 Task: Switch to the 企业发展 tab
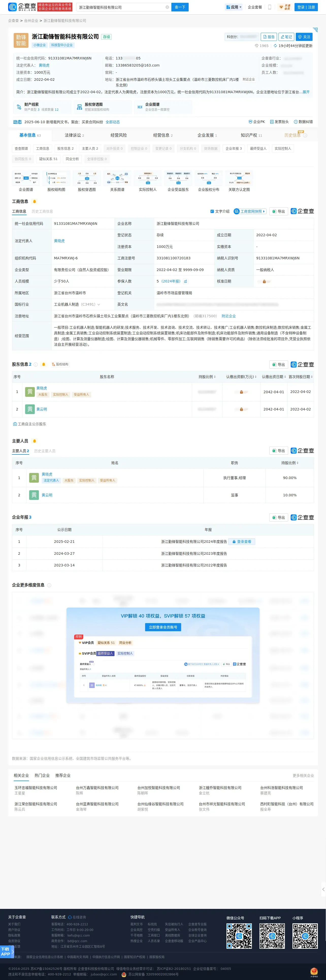(207, 135)
